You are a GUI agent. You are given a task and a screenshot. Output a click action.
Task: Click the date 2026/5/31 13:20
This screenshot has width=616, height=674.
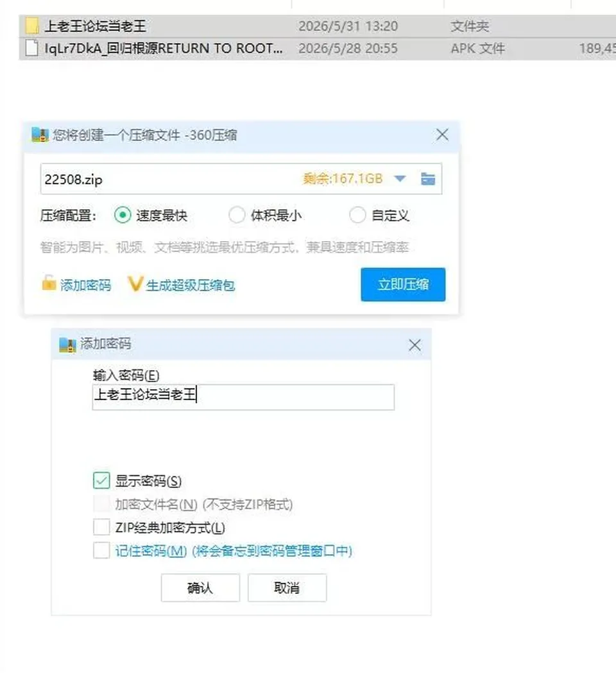point(348,26)
